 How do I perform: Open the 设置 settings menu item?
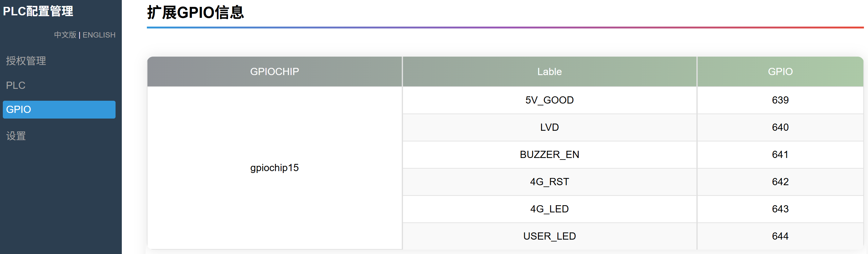pyautogui.click(x=16, y=136)
